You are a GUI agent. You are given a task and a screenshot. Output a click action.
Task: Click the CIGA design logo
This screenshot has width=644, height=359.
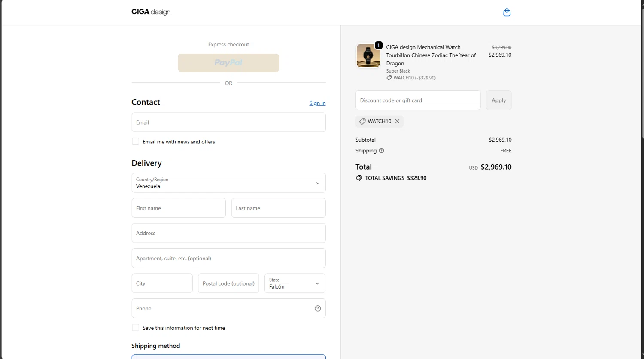pyautogui.click(x=151, y=12)
